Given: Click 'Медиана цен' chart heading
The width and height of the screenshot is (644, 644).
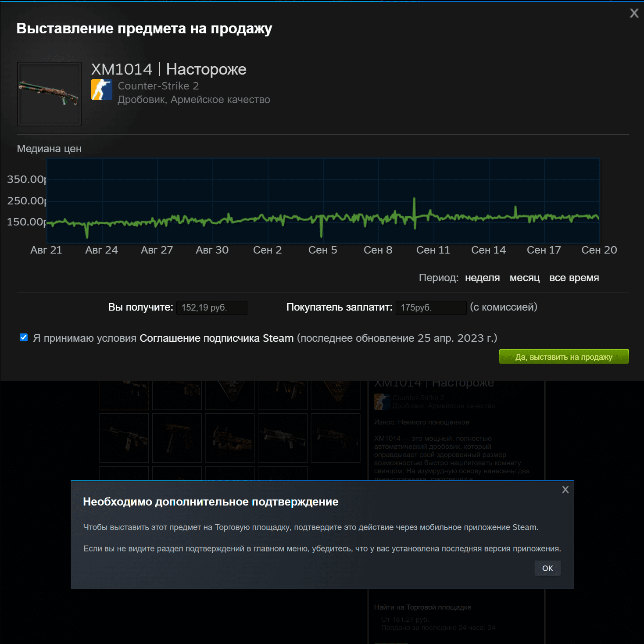Looking at the screenshot, I should pos(49,149).
